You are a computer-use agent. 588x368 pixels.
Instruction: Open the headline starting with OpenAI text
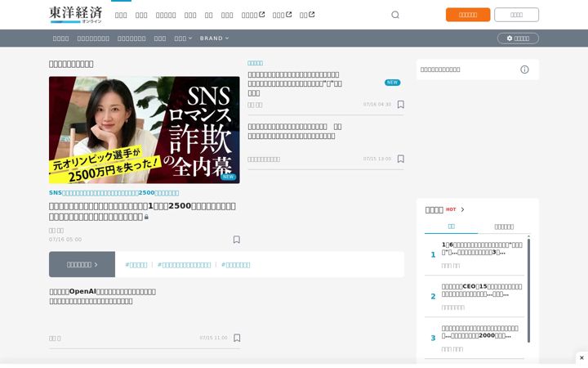pyautogui.click(x=102, y=296)
